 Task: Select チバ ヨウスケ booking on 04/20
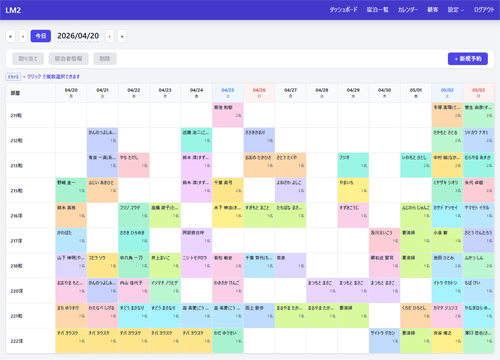pyautogui.click(x=71, y=340)
